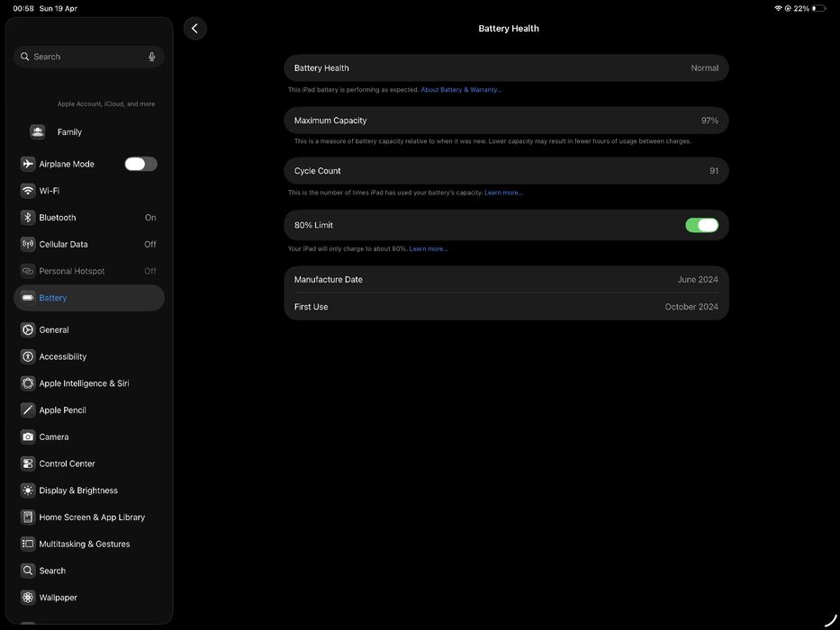Turn off the 80% Limit switch
Viewport: 840px width, 630px height.
(701, 225)
